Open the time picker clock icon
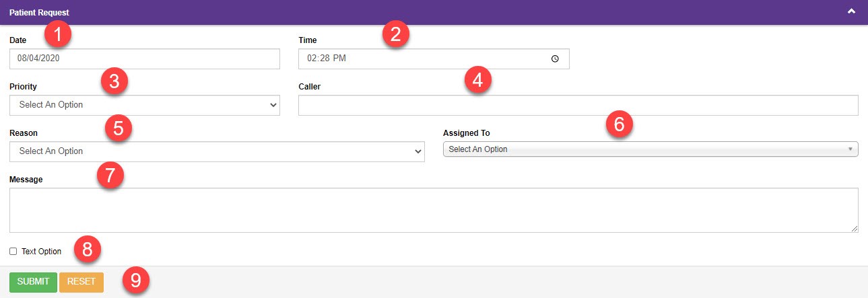Viewport: 868px width, 298px height. 555,59
